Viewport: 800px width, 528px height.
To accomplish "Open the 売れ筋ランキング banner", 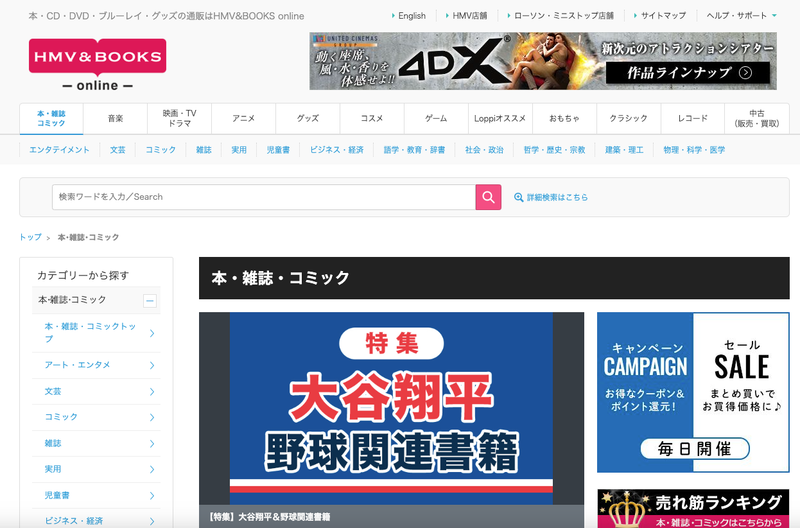I will point(693,509).
